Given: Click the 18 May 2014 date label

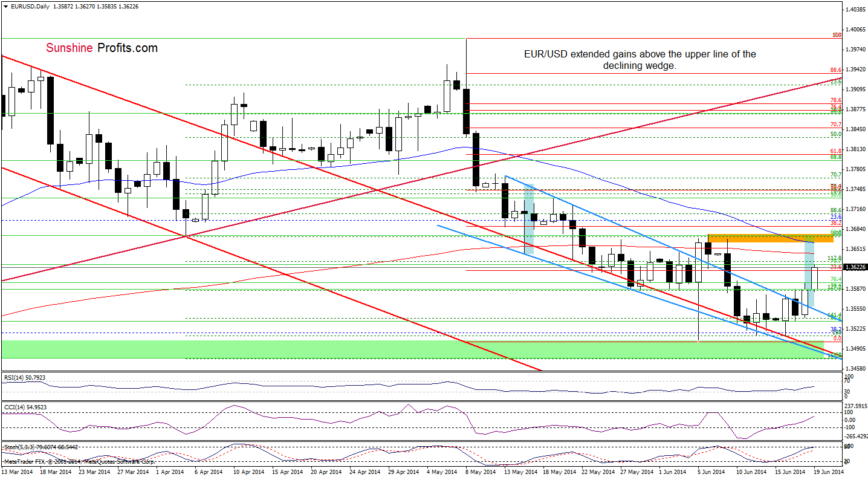Looking at the screenshot, I should pyautogui.click(x=559, y=472).
